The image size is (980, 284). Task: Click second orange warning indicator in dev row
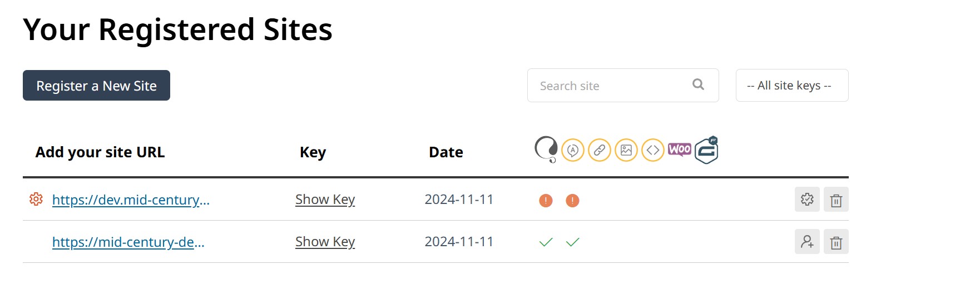[x=572, y=201]
